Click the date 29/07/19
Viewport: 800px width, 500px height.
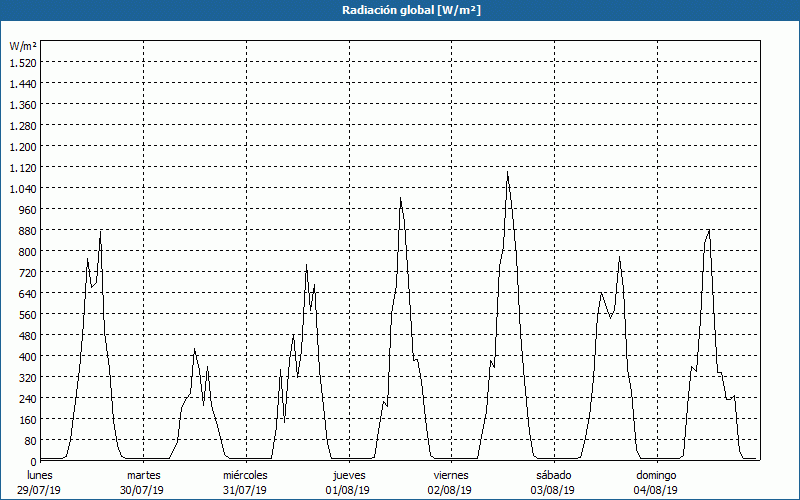tap(39, 490)
